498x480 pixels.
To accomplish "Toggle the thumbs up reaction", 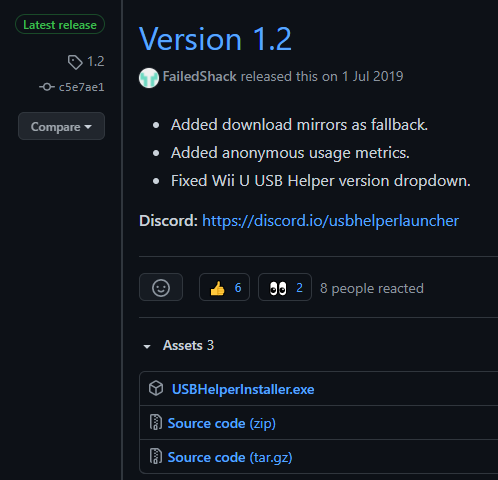I will coord(224,287).
